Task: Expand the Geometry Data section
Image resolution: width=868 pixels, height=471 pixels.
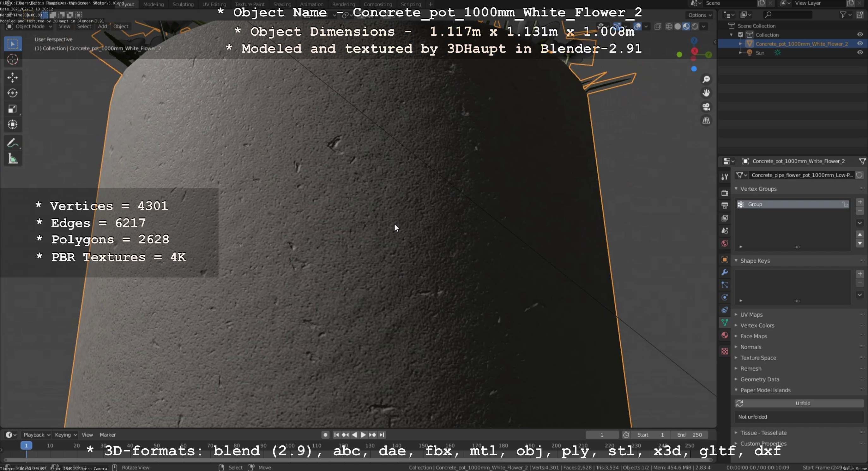Action: 759,379
